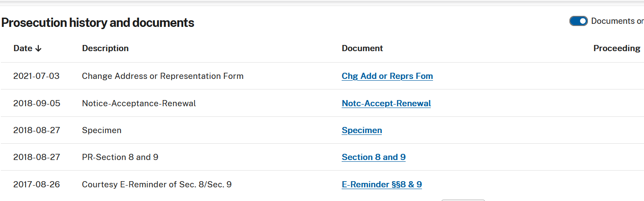Open the Specimen document link
The height and width of the screenshot is (201, 644).
tap(362, 130)
